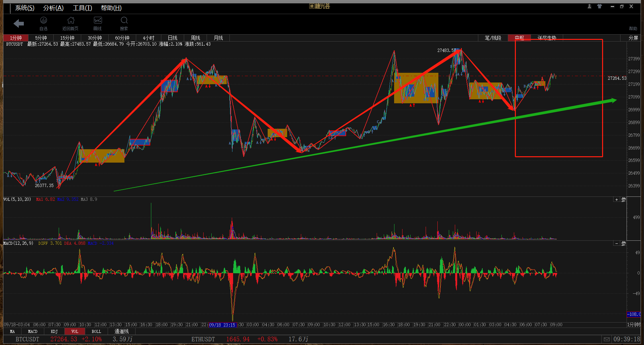
Task: Toggle the 详尽走势 display
Action: tap(547, 38)
